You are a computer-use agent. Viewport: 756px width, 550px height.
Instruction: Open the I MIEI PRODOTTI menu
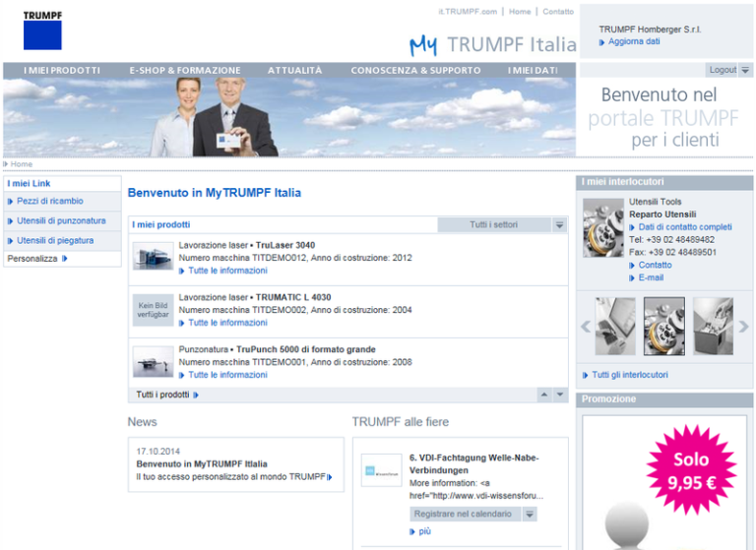point(62,71)
